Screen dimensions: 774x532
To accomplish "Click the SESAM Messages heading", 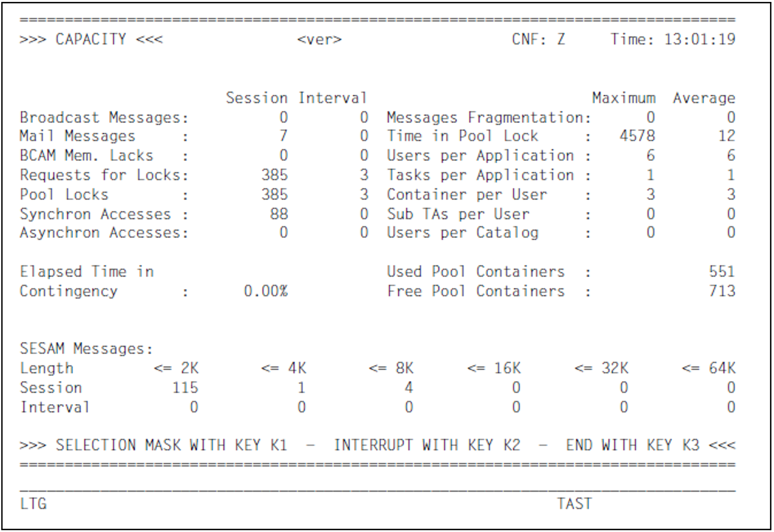I will [86, 348].
